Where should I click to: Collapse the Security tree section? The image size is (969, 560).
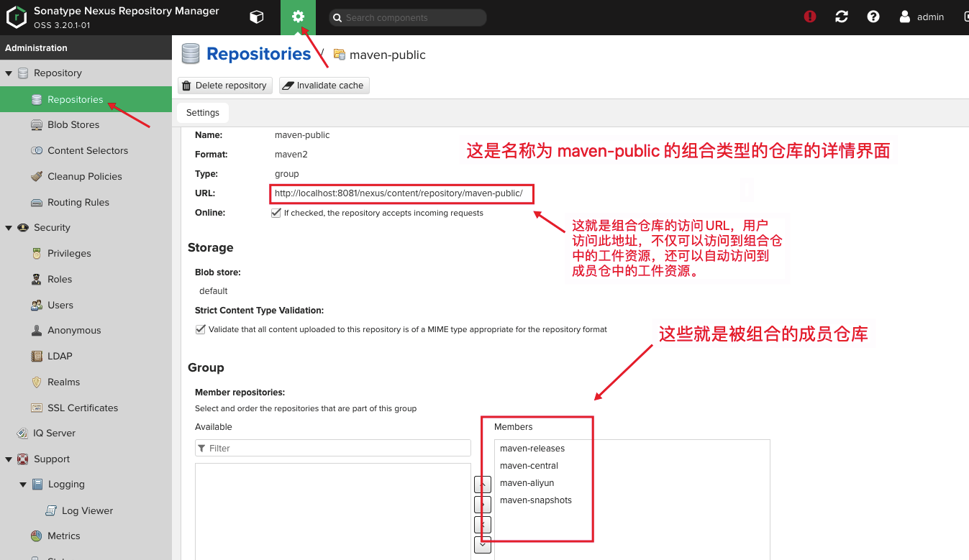point(9,228)
